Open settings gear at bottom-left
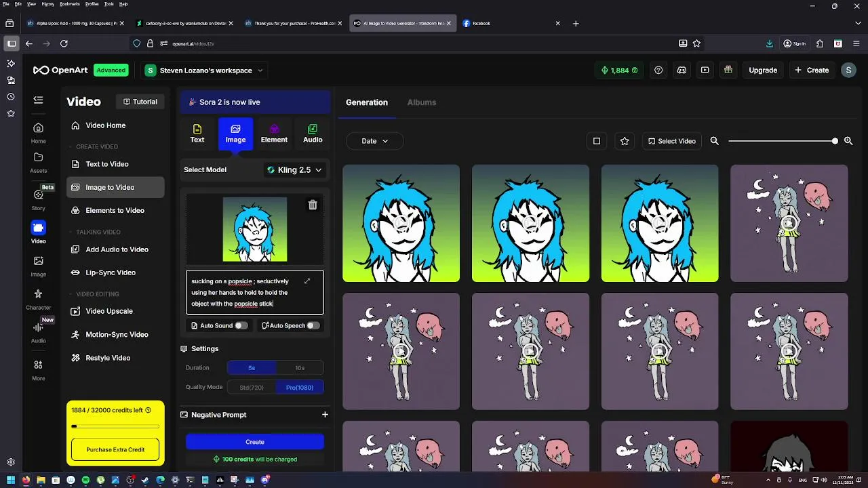This screenshot has width=868, height=488. [11, 462]
